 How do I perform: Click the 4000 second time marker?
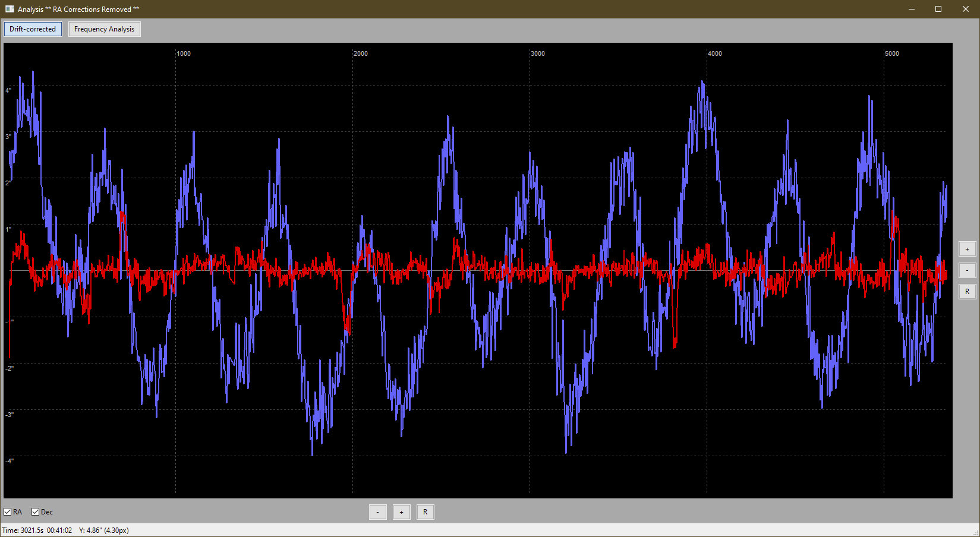pos(715,53)
